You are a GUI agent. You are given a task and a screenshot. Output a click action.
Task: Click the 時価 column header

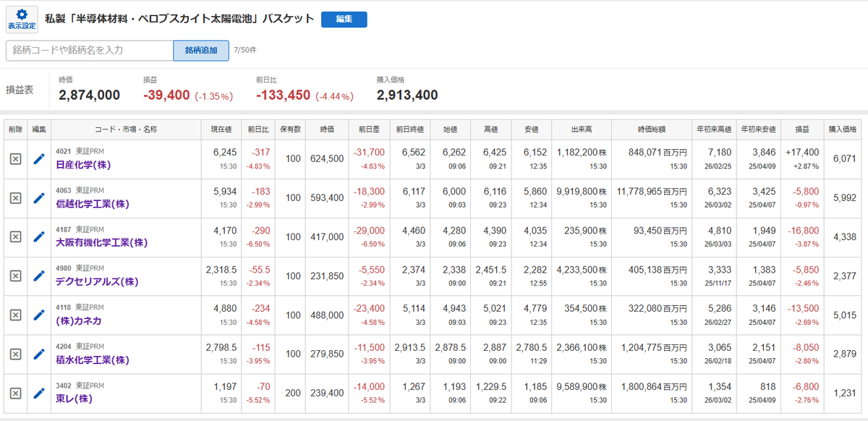(328, 129)
